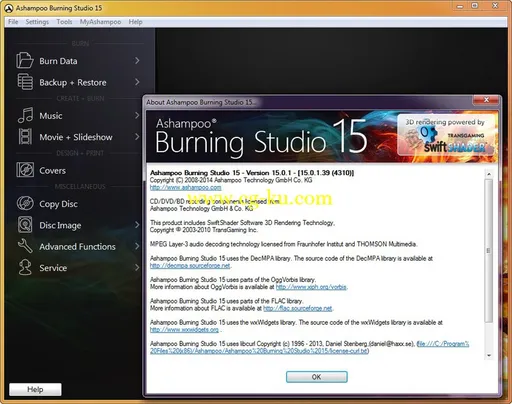Screen dimensions: 512x404
Task: Open the flac.sourceforge.net link
Action: click(x=298, y=308)
